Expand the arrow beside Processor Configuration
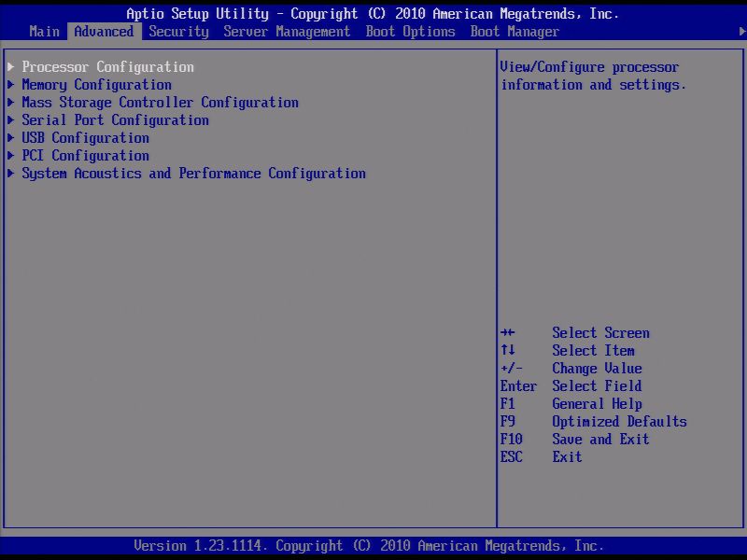 [11, 66]
